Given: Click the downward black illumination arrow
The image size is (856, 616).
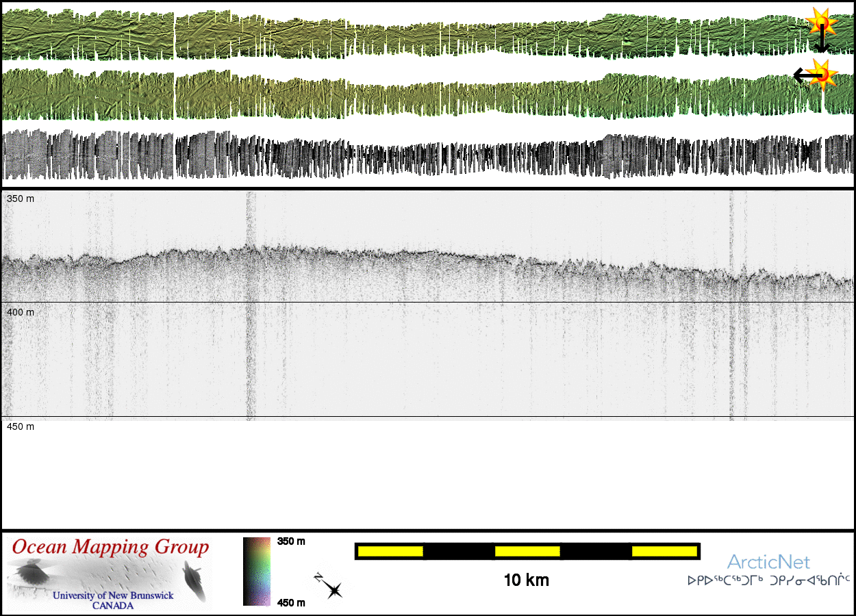Looking at the screenshot, I should [x=822, y=42].
